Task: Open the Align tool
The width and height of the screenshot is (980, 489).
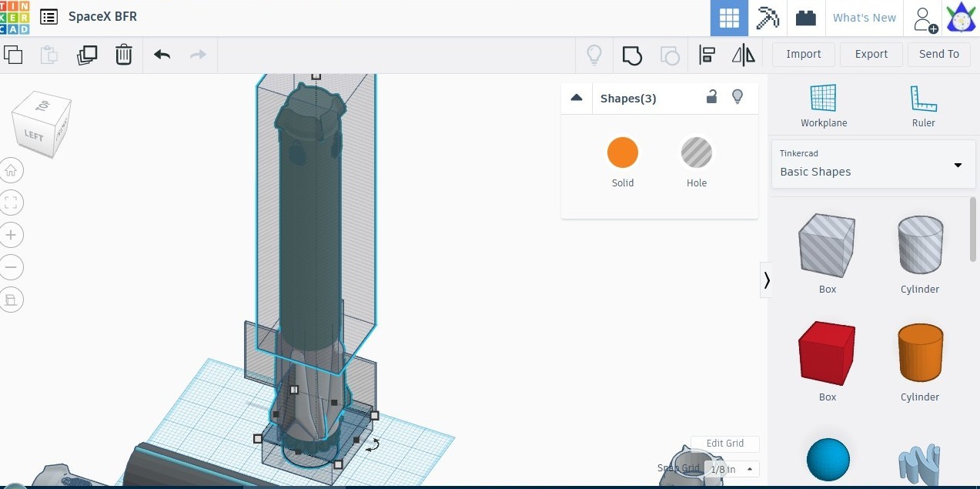Action: click(706, 55)
